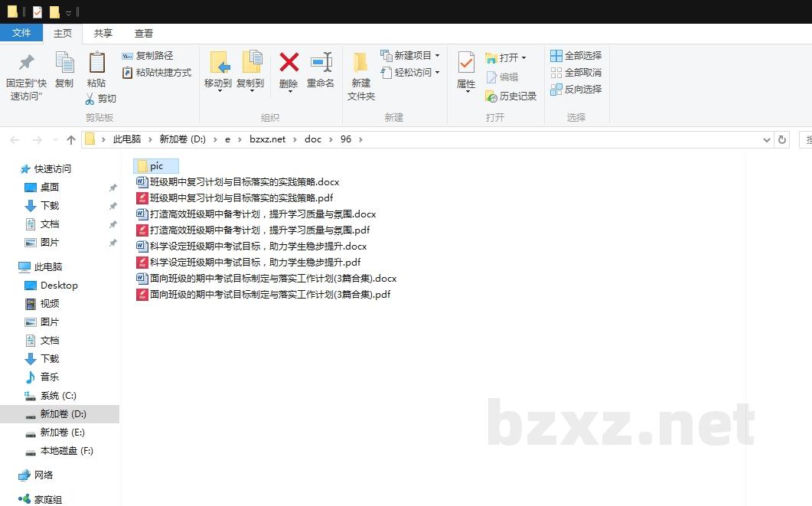Click Select All (全部选择) option

576,56
